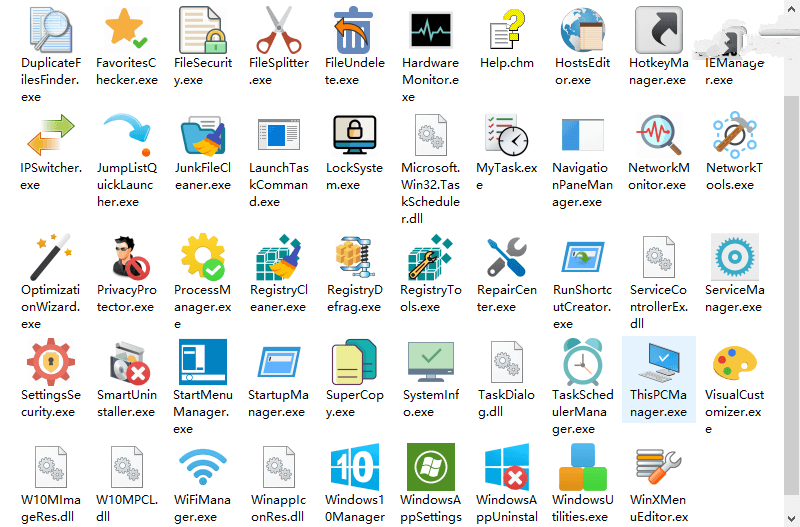The height and width of the screenshot is (527, 800).
Task: Select the DuplicateFilesFinder.exe file icon
Action: [50, 30]
